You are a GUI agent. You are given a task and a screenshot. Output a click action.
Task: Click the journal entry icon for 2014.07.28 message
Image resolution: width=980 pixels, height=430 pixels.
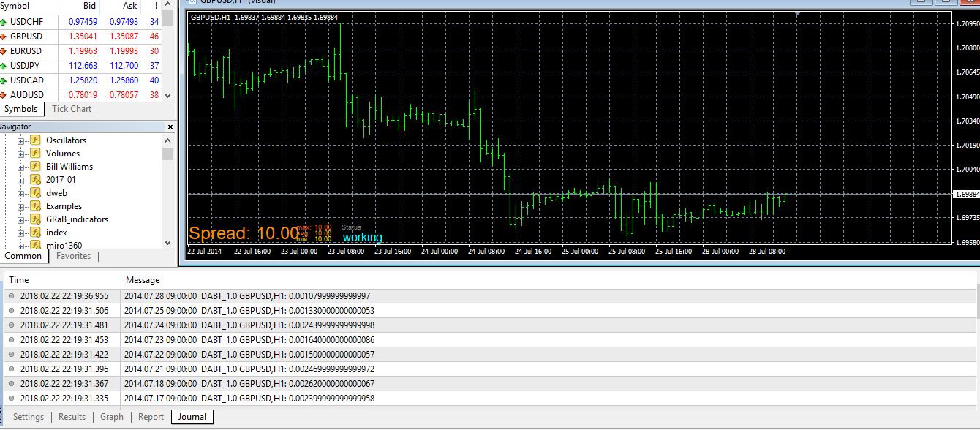(11, 296)
